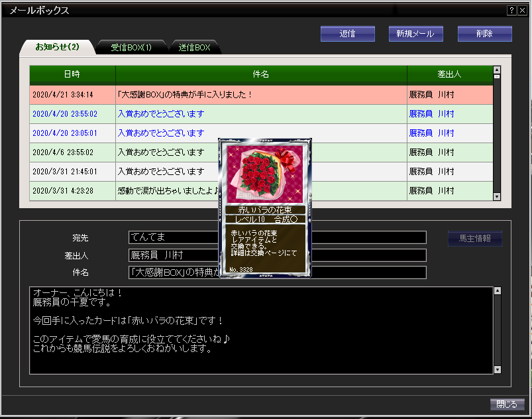
Task: Click the 返信 reply button
Action: click(348, 34)
